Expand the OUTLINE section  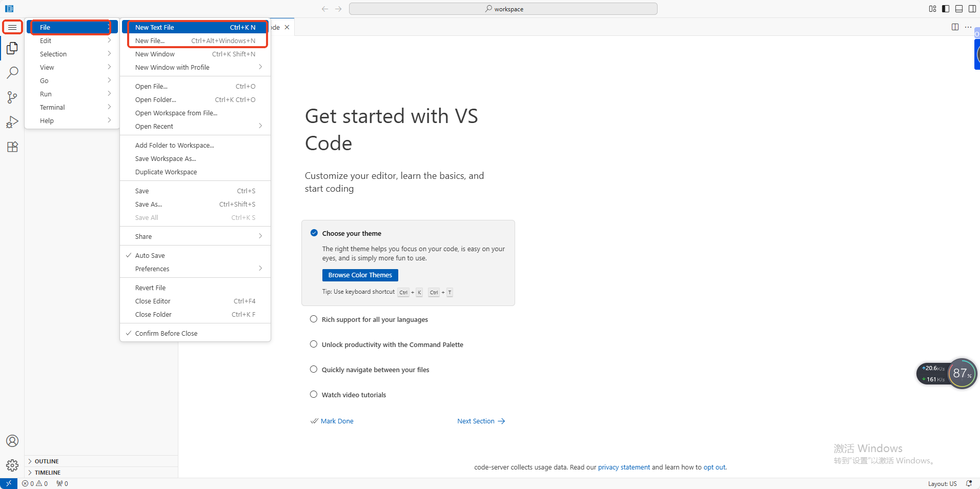click(x=101, y=461)
